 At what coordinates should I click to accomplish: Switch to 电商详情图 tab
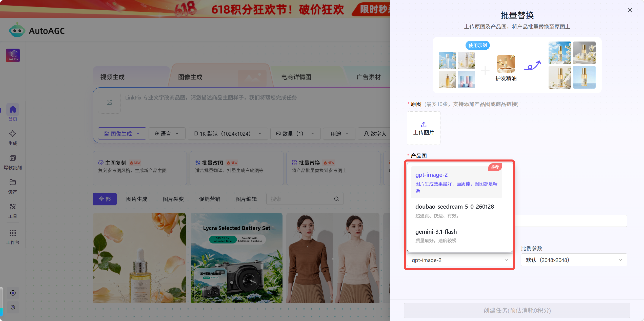point(296,77)
